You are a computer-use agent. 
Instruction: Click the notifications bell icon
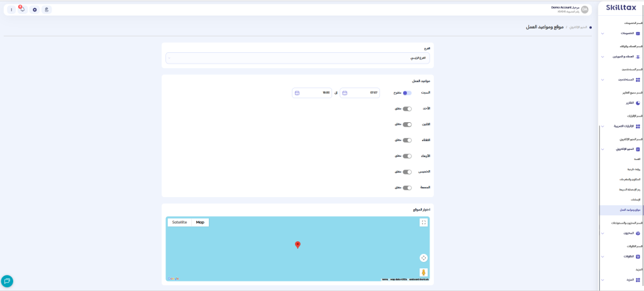click(22, 9)
